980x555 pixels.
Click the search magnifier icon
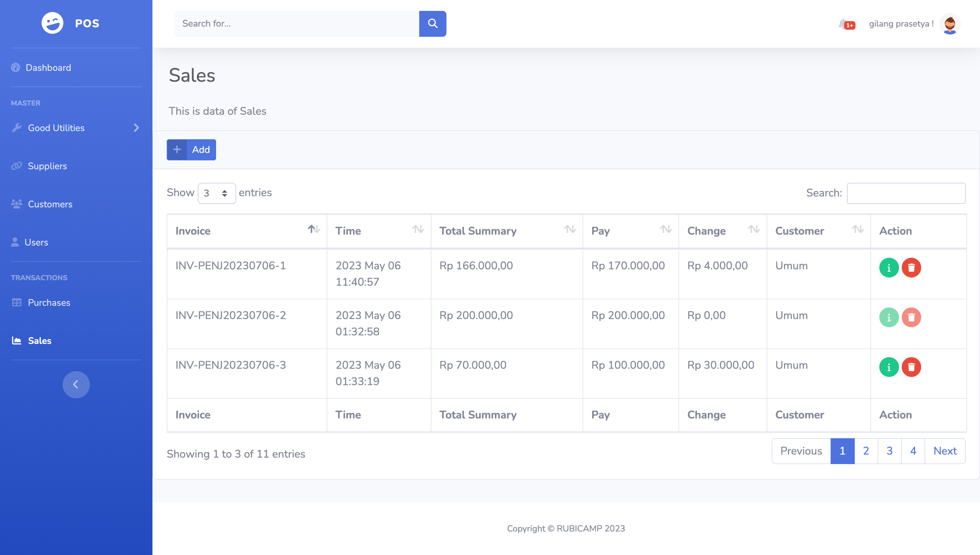tap(432, 23)
